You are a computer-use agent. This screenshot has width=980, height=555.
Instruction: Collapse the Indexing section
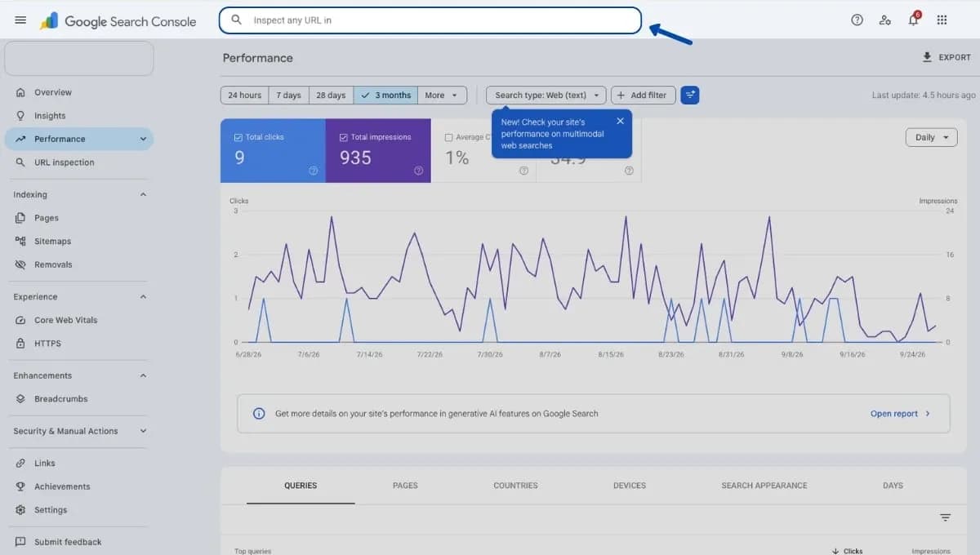click(143, 194)
